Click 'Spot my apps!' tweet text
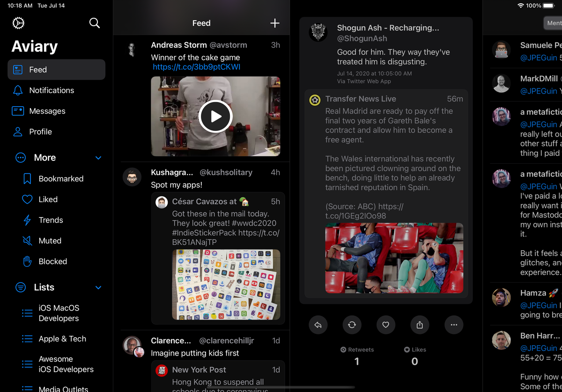 pyautogui.click(x=177, y=185)
